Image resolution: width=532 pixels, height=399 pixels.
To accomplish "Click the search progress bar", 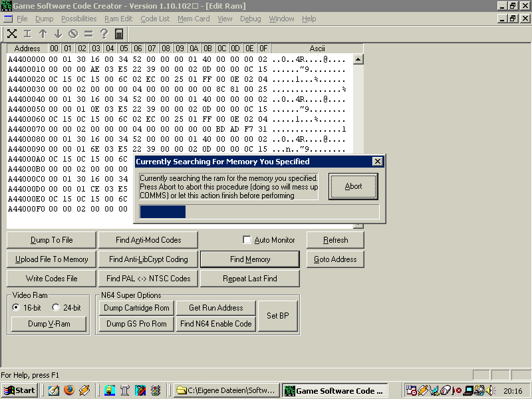I will point(259,211).
